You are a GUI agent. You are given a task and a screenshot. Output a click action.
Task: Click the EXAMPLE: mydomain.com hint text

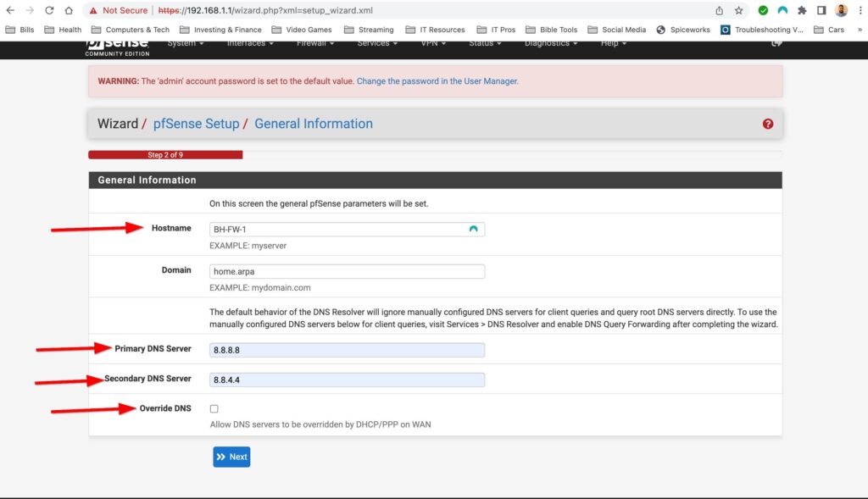coord(259,288)
